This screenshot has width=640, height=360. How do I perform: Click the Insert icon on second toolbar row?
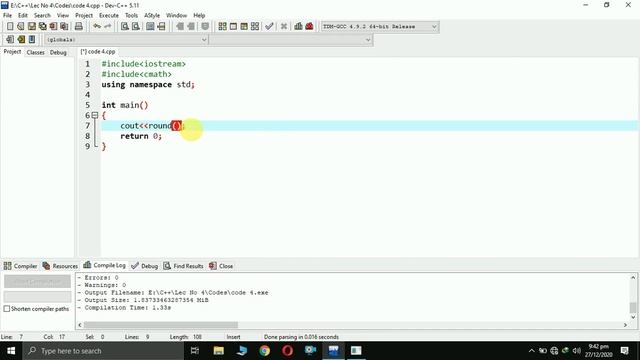tap(10, 40)
